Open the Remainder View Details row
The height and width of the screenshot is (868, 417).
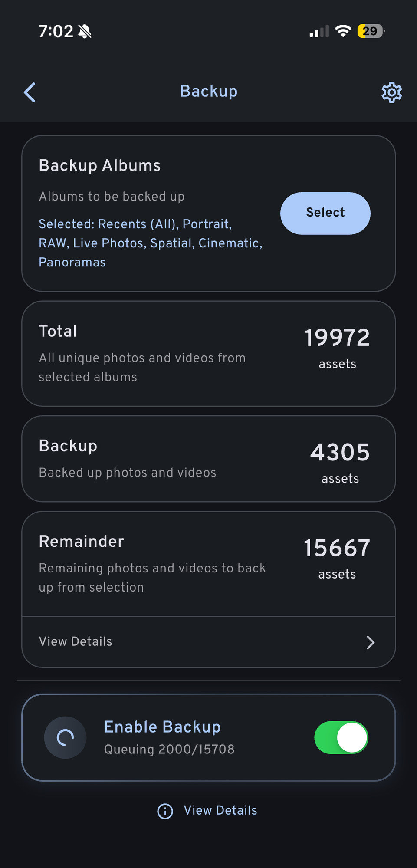76,641
